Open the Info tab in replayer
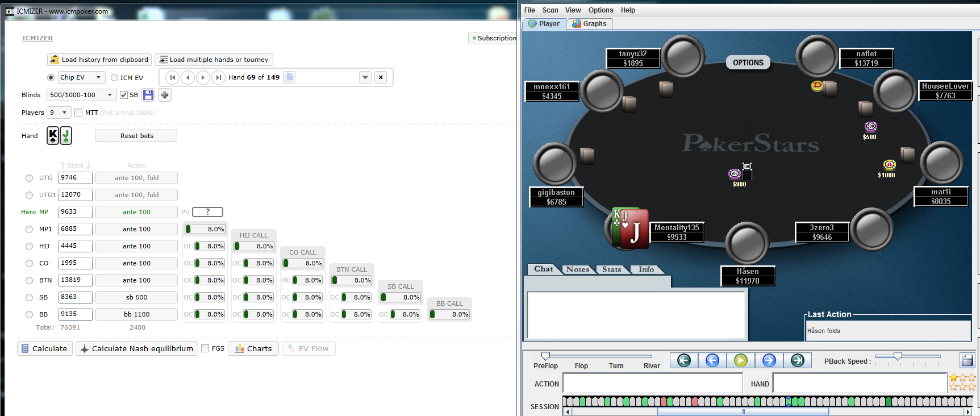980x416 pixels. coord(646,269)
